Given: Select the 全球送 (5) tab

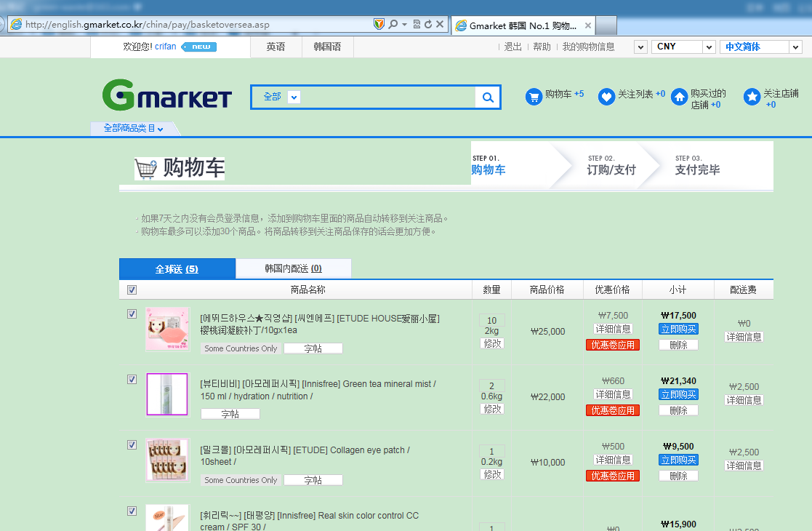Looking at the screenshot, I should click(177, 269).
